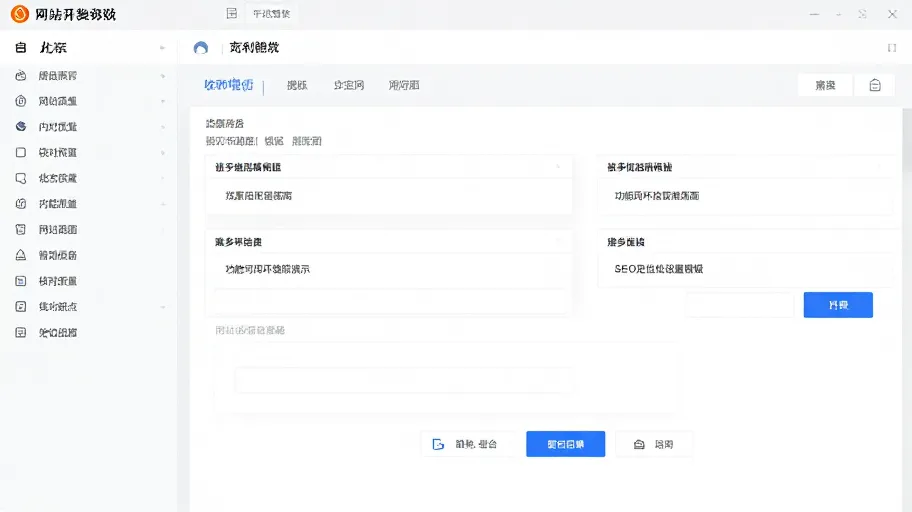
Task: Click the blue primary button at bottom center
Action: 565,444
